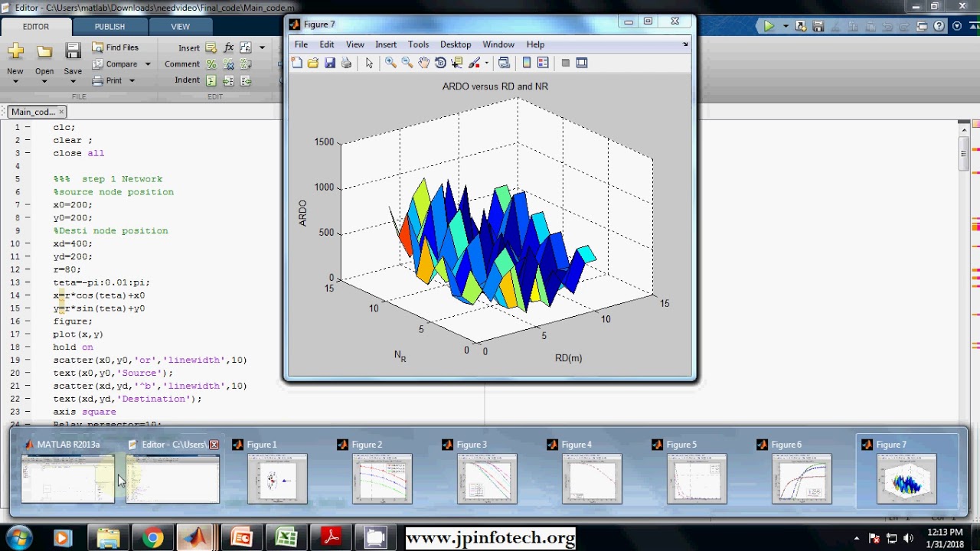The image size is (980, 551).
Task: Click Link Plot icon in Figure 7 toolbar
Action: (504, 63)
